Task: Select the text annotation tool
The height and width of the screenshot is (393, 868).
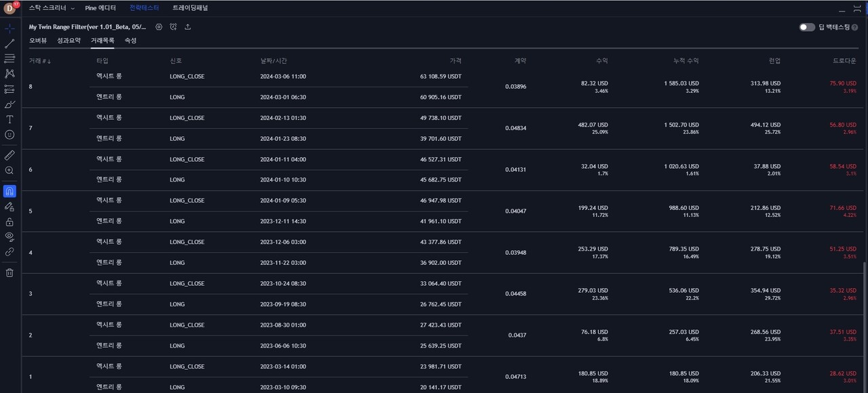Action: coord(9,119)
